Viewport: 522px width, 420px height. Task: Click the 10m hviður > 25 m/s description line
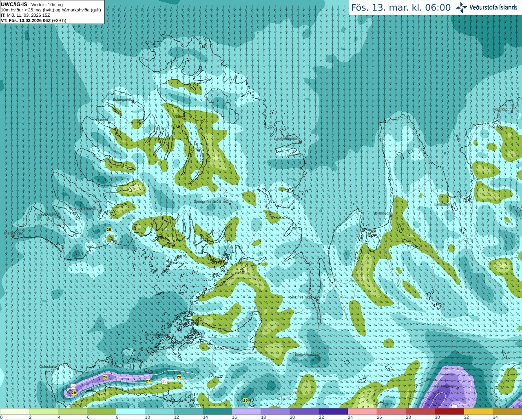[x=51, y=10]
